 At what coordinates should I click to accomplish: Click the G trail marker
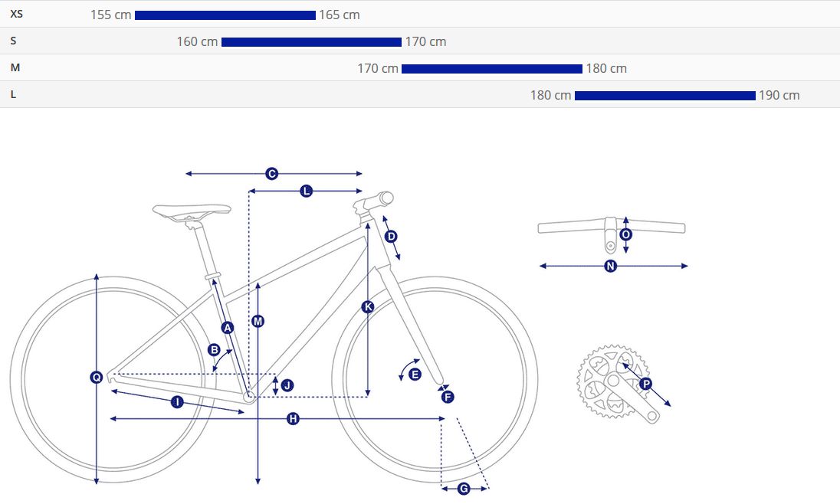(463, 488)
